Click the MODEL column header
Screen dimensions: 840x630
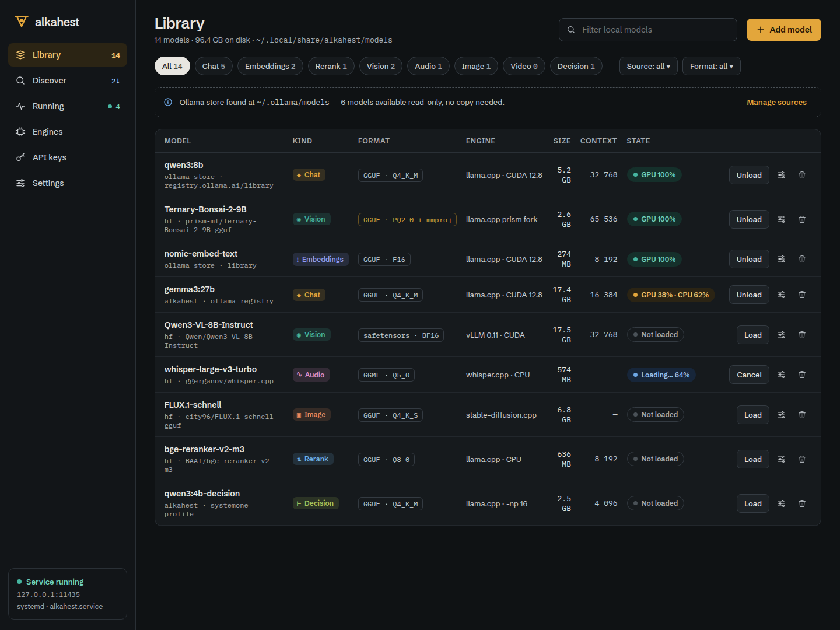pyautogui.click(x=177, y=141)
